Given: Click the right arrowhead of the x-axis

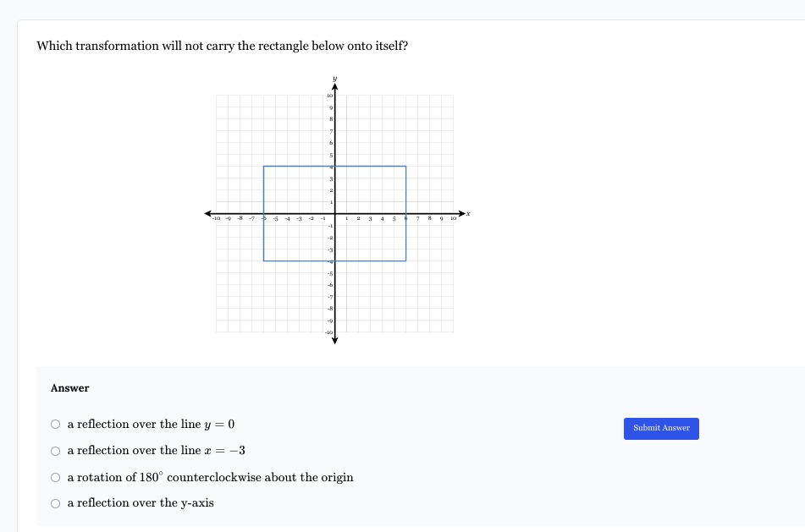Looking at the screenshot, I should point(462,213).
